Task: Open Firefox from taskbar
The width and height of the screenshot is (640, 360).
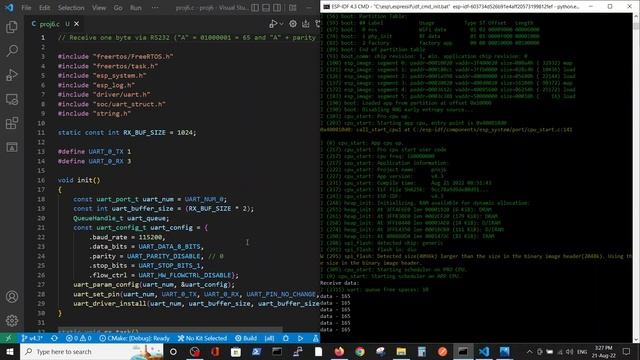Action: click(x=339, y=352)
